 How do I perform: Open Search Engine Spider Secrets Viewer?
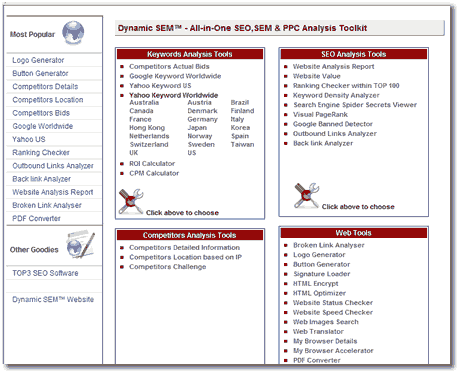pyautogui.click(x=355, y=105)
